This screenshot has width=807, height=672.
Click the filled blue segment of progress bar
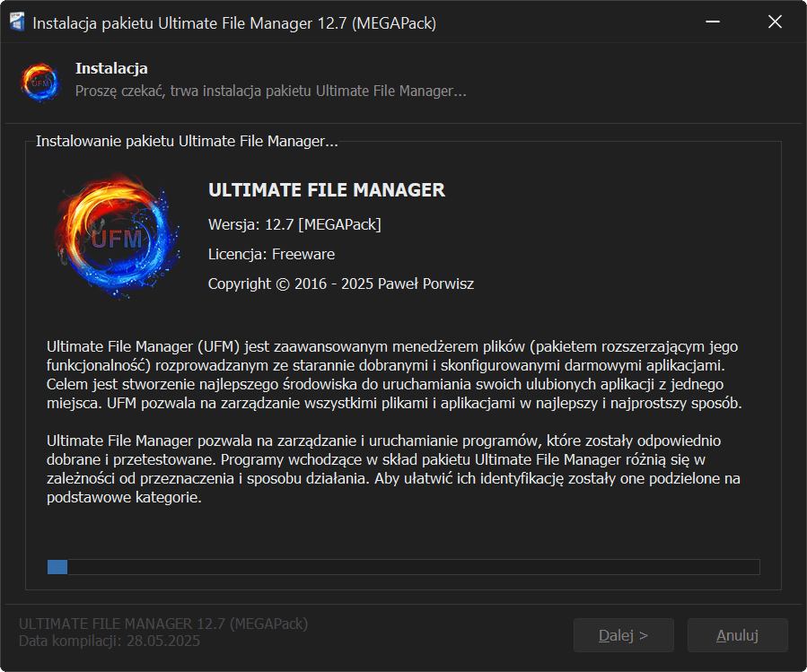click(x=57, y=567)
